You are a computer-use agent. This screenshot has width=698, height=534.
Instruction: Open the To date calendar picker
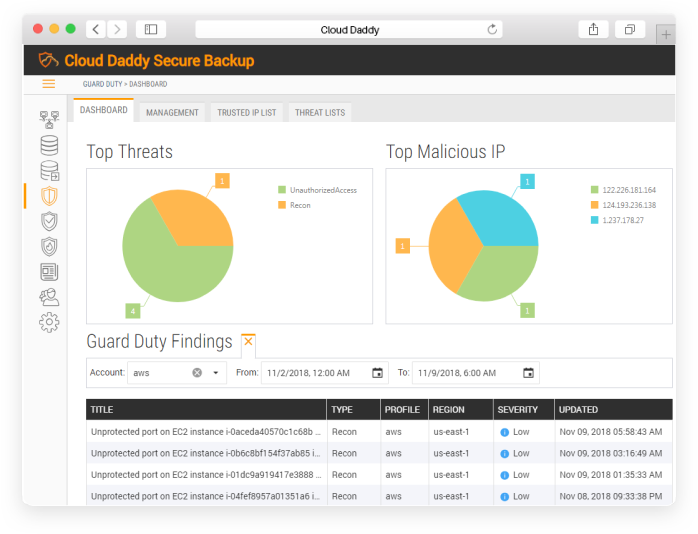click(528, 373)
